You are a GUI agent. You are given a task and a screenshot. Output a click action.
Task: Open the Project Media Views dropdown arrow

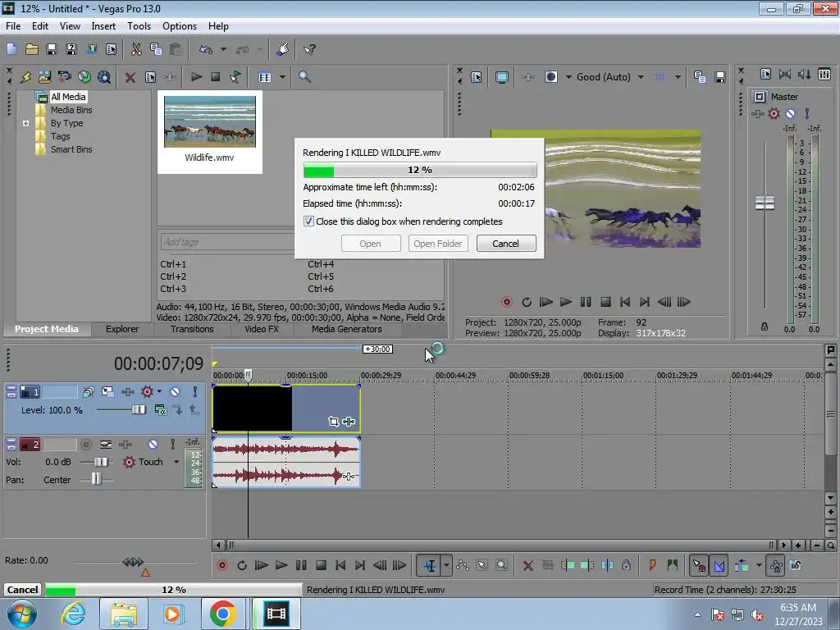point(282,77)
